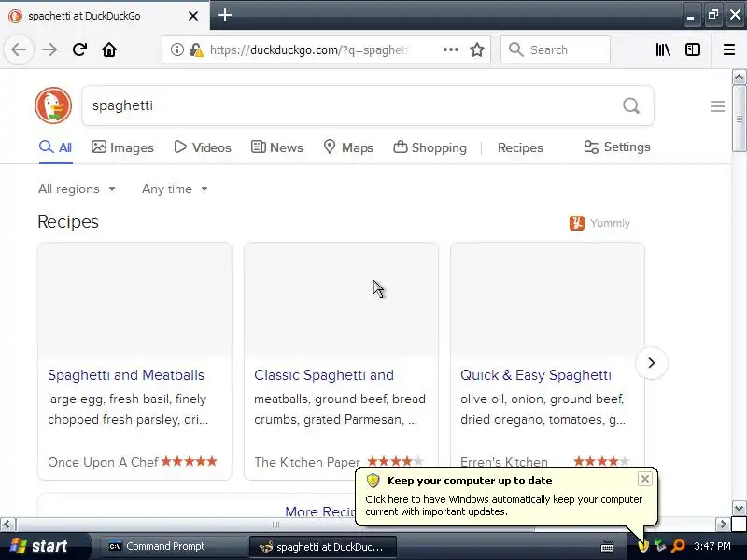
Task: Open the Quick & Easy Spaghetti link
Action: pos(535,375)
